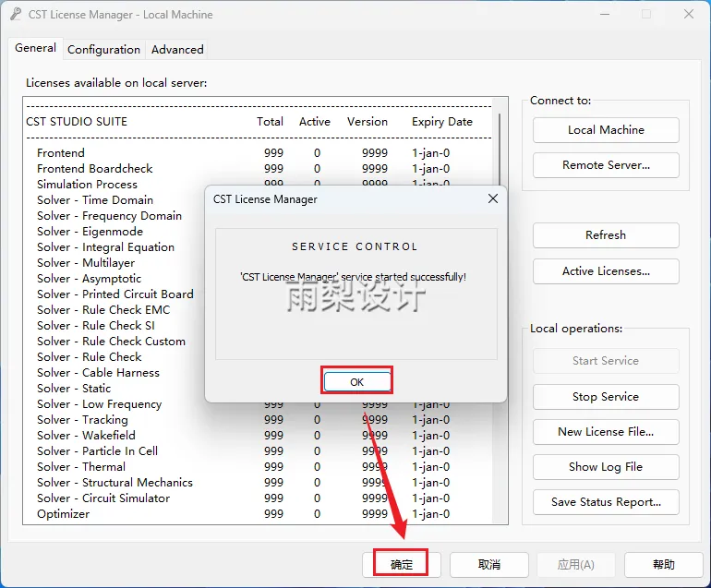Stop the license service
The image size is (711, 588).
[606, 397]
